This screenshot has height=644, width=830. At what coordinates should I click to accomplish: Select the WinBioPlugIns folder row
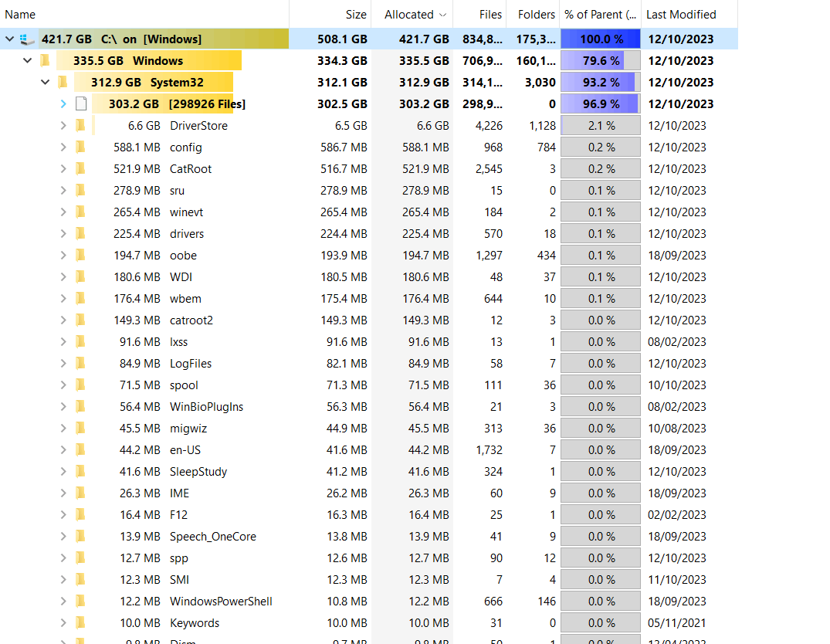tap(369, 407)
